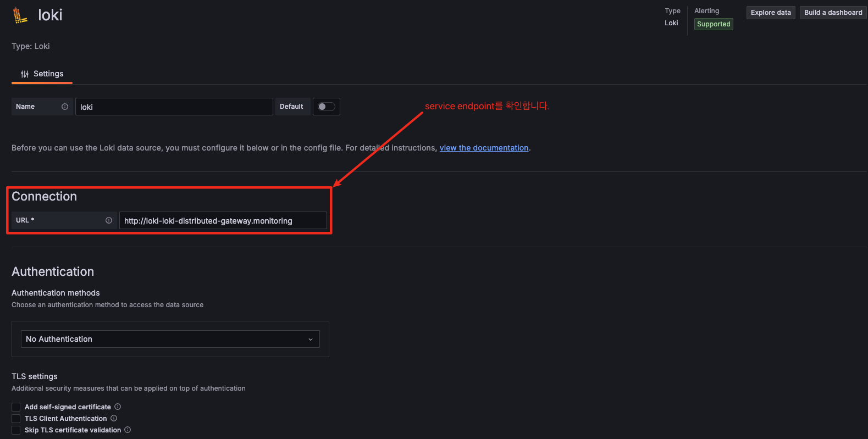Click the Authentication methods label
The height and width of the screenshot is (439, 868).
point(56,293)
